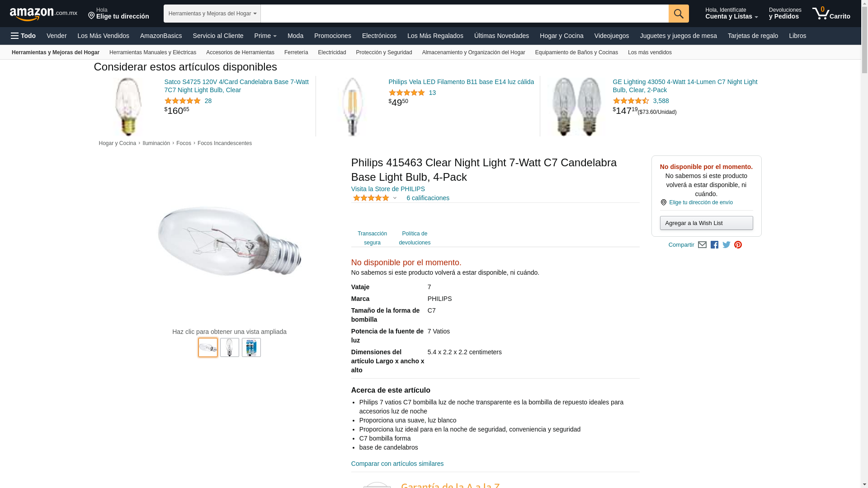Expand the Prime menu
868x488 pixels.
(265, 36)
